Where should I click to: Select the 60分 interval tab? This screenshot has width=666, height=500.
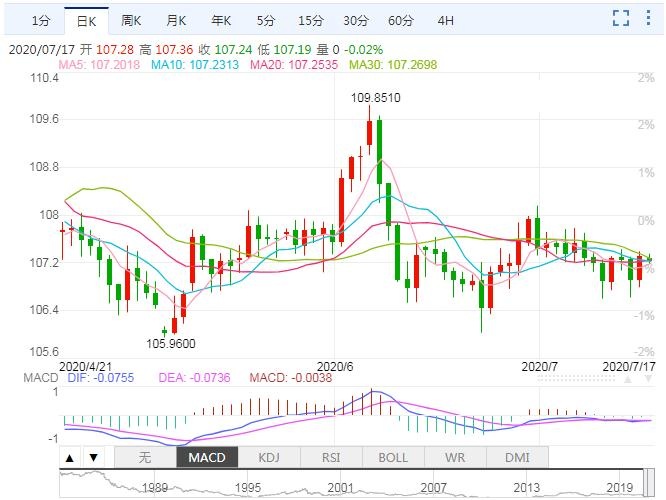[x=400, y=20]
